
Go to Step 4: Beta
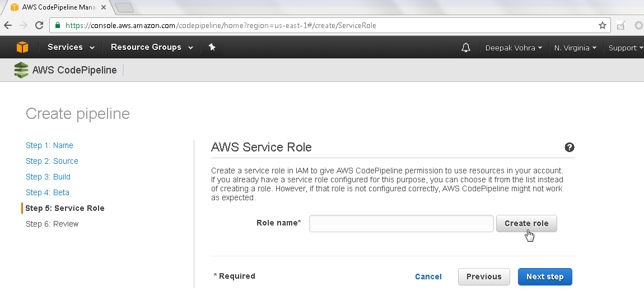[47, 192]
